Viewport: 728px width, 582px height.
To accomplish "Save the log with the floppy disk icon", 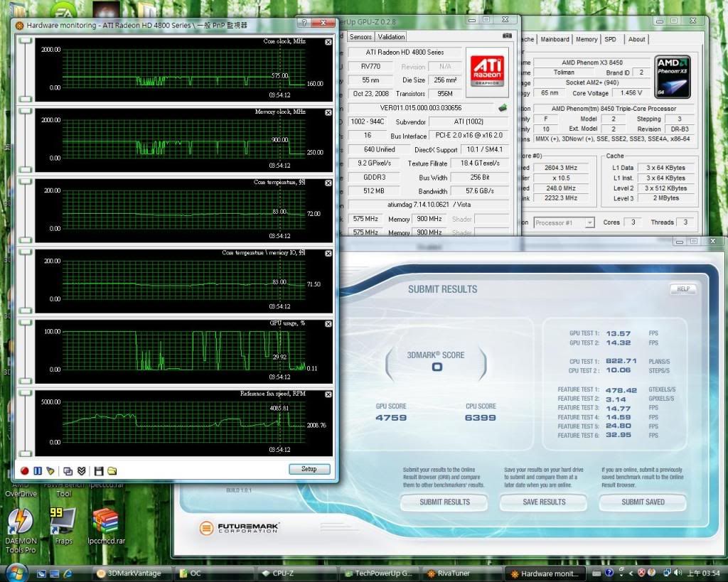I will pyautogui.click(x=98, y=471).
